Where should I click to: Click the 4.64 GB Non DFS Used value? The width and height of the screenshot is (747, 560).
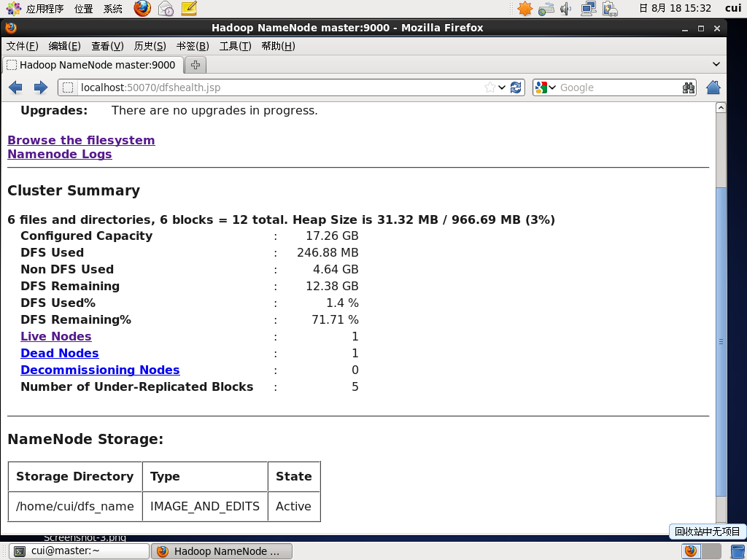(336, 270)
